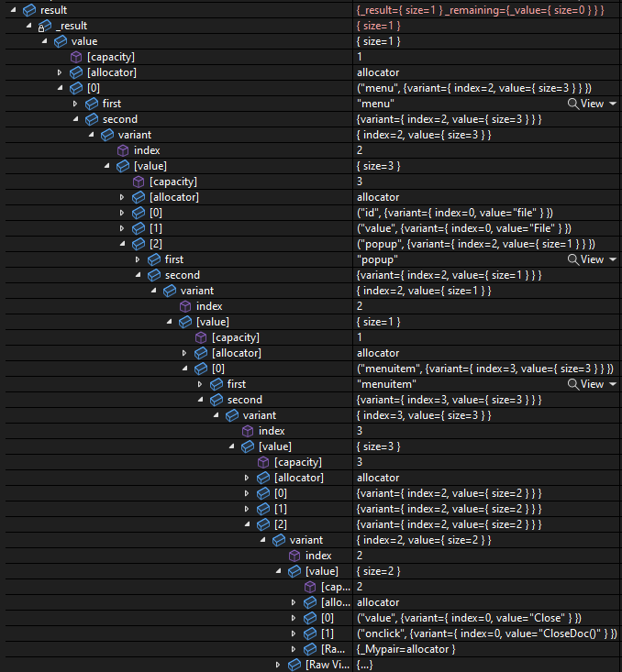The image size is (622, 672).
Task: Collapse the root "result" node
Action: click(13, 10)
